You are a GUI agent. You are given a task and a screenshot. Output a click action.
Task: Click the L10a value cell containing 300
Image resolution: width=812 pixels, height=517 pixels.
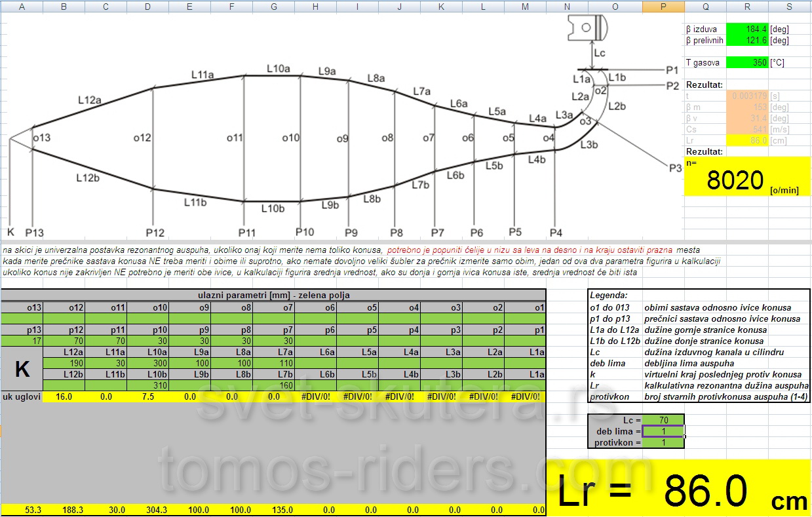[x=147, y=363]
